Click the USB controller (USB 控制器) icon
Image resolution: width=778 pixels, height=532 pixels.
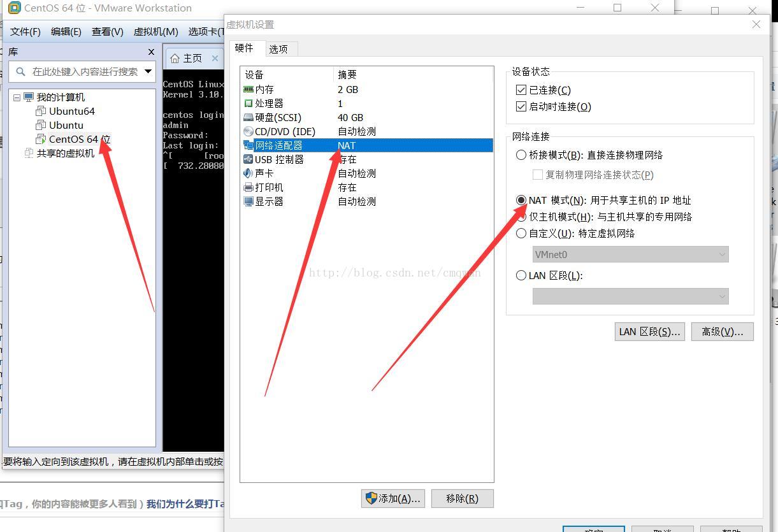point(249,160)
